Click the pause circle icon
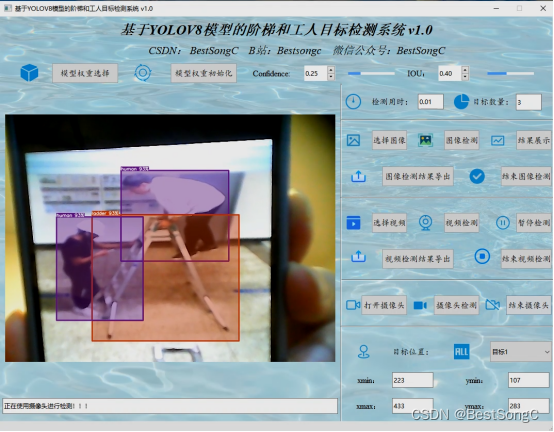This screenshot has height=432, width=554. coord(502,223)
